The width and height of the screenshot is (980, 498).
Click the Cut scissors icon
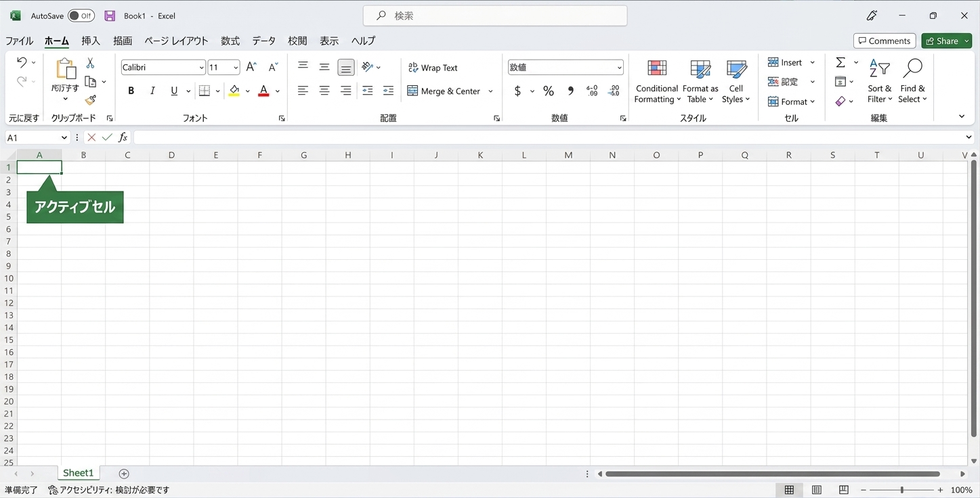pos(90,63)
